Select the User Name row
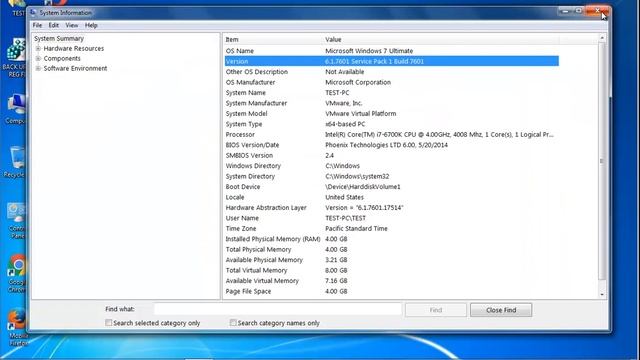 pyautogui.click(x=391, y=218)
